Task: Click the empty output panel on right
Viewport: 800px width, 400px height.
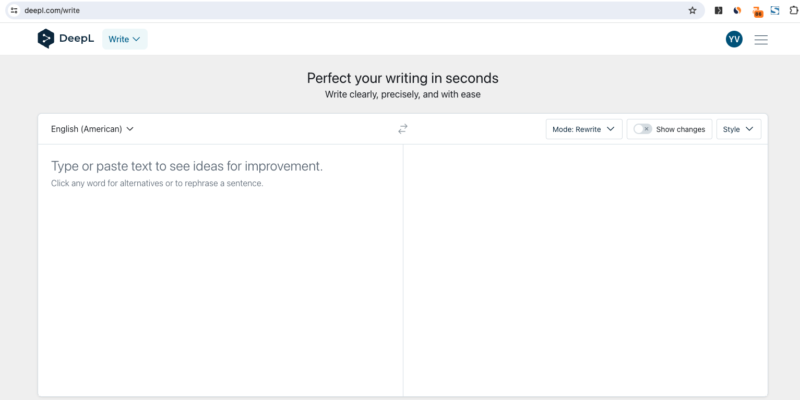Action: (x=585, y=270)
